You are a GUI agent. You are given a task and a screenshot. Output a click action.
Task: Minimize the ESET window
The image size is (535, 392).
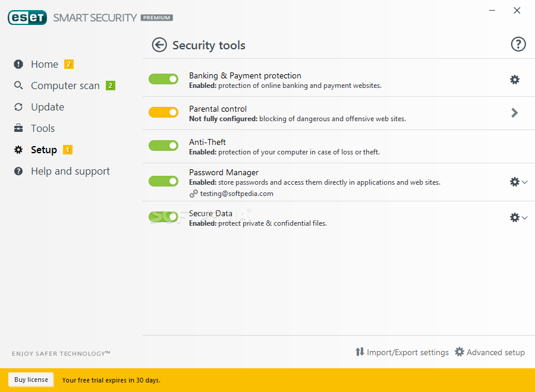(x=492, y=11)
